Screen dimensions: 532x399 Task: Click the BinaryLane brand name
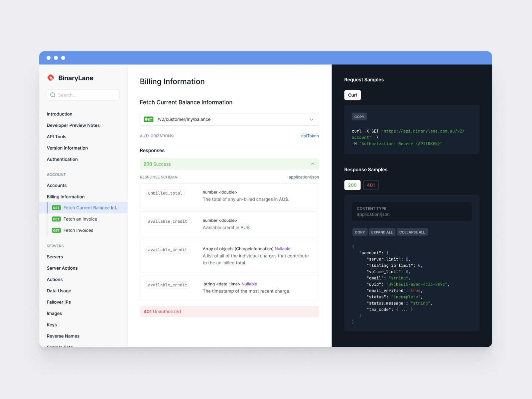pos(76,78)
